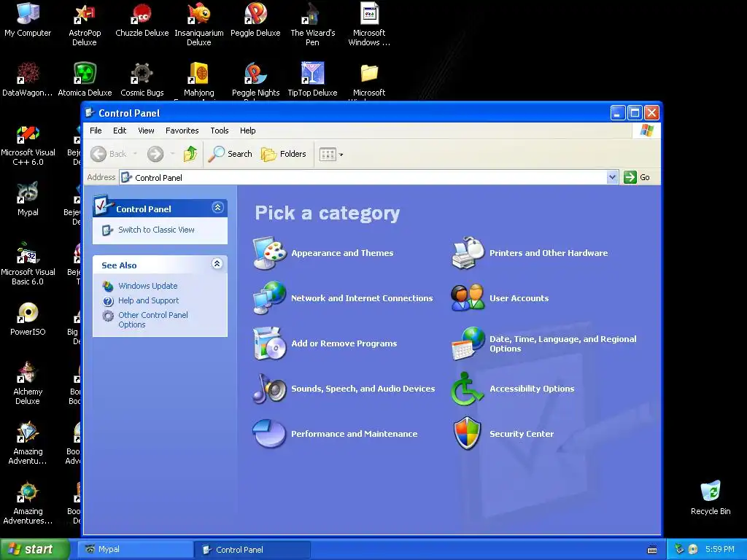Viewport: 747px width, 560px height.
Task: Open the Date, Time, Language globe icon
Action: tap(468, 343)
